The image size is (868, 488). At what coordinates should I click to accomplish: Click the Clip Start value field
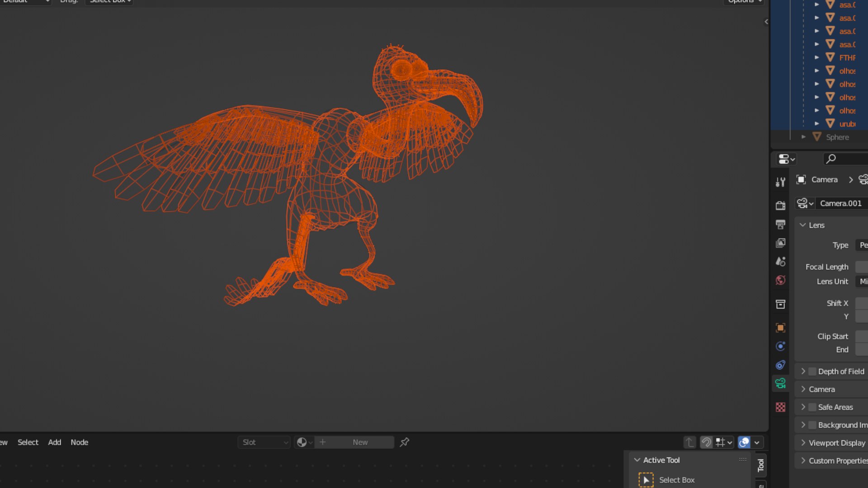coord(862,337)
